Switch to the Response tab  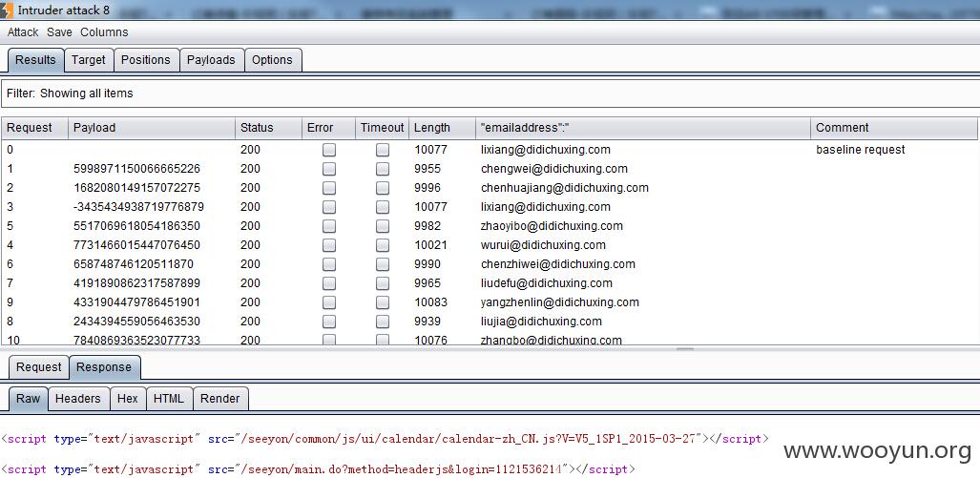coord(104,367)
